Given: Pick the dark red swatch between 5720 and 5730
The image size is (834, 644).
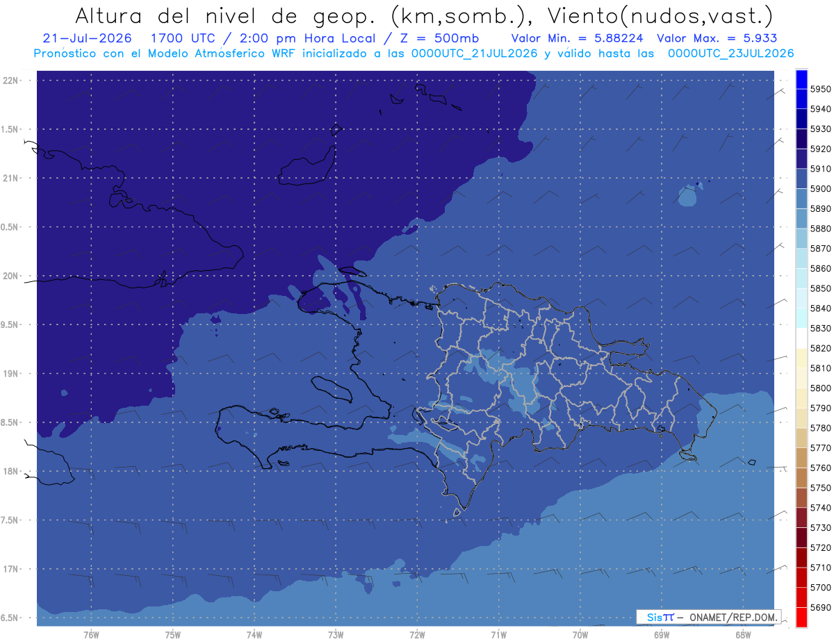Looking at the screenshot, I should tap(801, 538).
